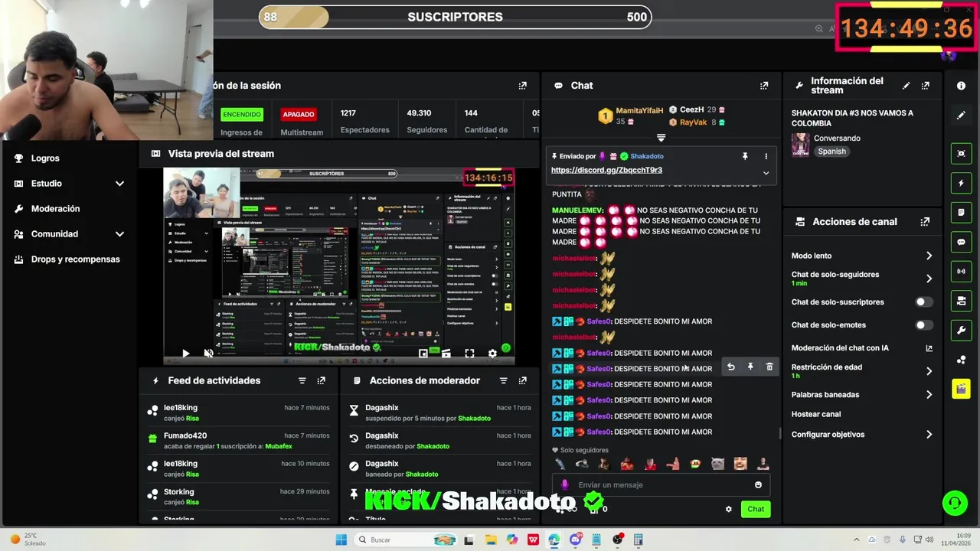
Task: Edit stream info with the pencil icon
Action: (x=906, y=86)
